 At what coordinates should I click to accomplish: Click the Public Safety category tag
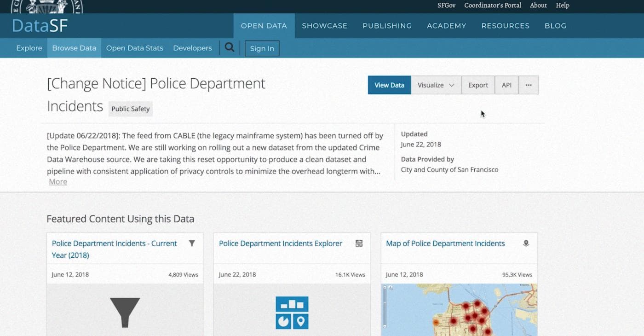[x=131, y=109]
